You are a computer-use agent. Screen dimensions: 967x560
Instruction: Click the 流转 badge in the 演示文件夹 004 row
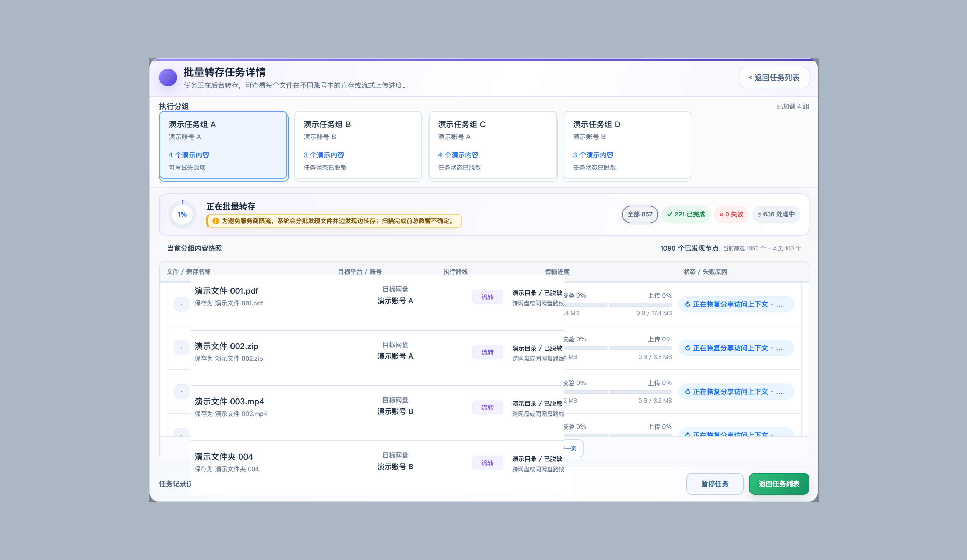[487, 462]
